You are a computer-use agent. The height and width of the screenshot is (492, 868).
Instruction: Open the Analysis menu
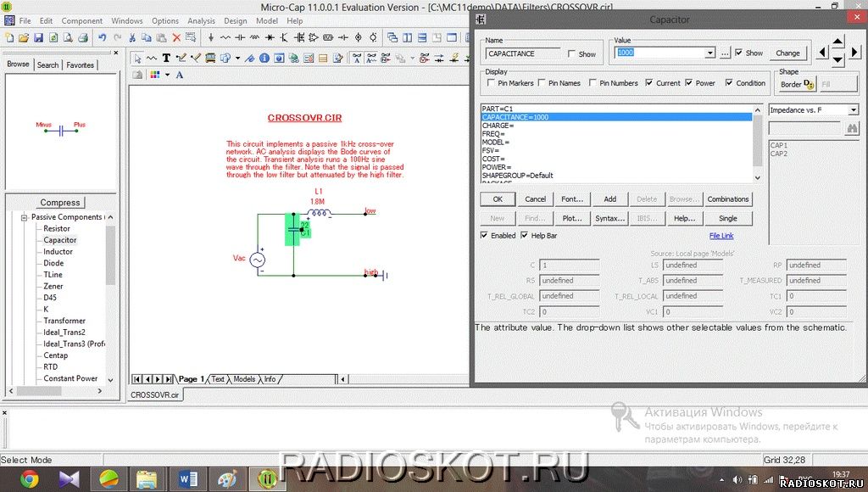click(x=201, y=20)
